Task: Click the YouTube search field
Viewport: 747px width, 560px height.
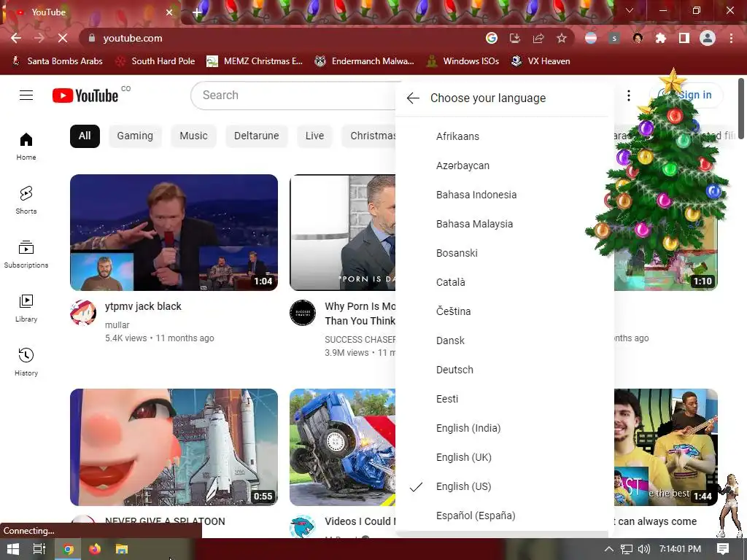Action: pyautogui.click(x=293, y=96)
